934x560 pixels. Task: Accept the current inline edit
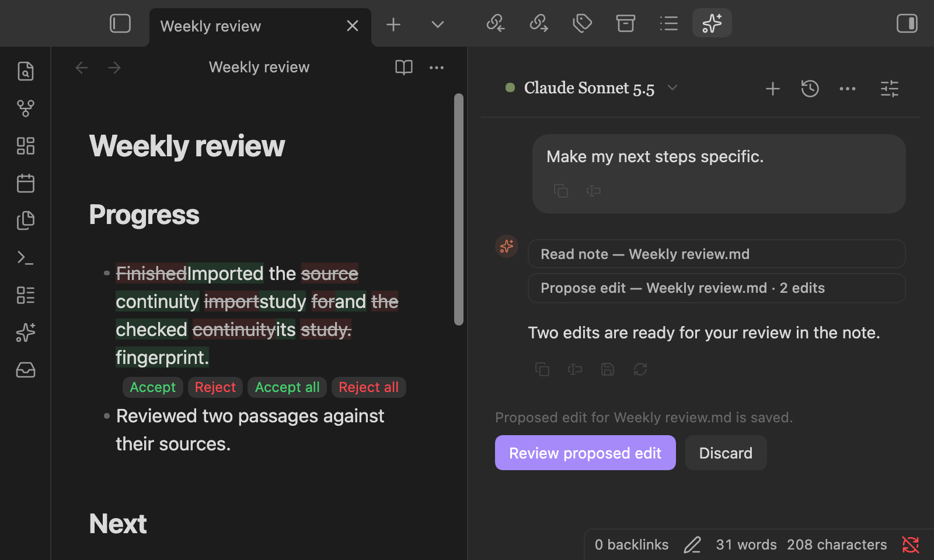(153, 387)
